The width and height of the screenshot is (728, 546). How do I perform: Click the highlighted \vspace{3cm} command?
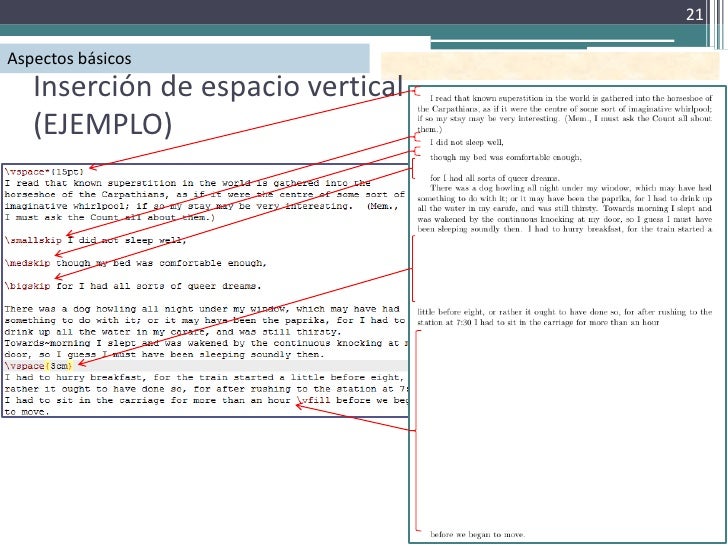[39, 366]
